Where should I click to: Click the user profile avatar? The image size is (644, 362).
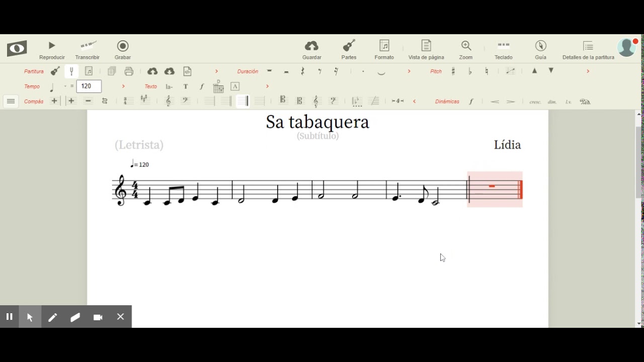pos(627,47)
